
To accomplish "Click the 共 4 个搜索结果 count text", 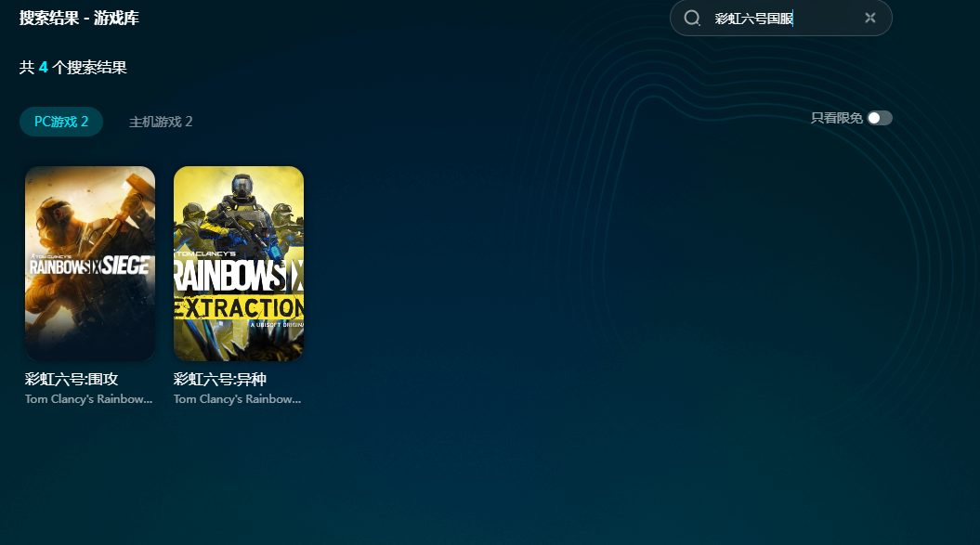I will click(x=72, y=68).
